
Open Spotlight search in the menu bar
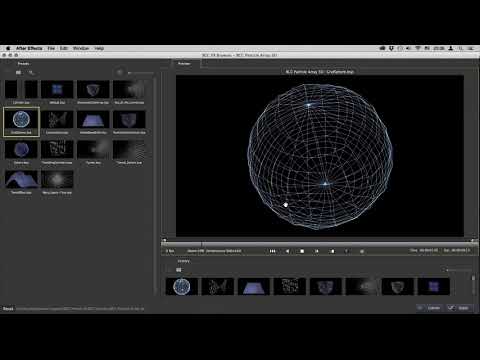click(461, 48)
